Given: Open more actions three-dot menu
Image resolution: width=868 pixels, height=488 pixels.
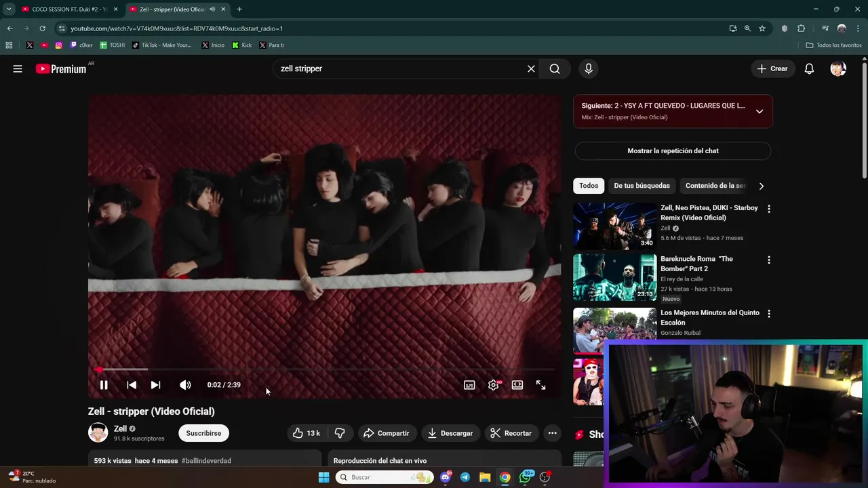Looking at the screenshot, I should coord(553,433).
